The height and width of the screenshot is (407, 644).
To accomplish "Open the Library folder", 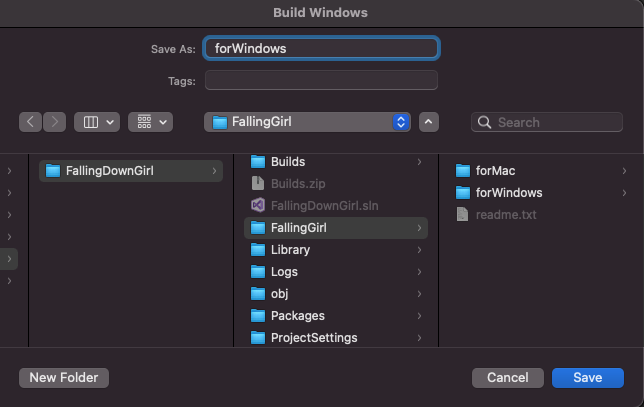I will [x=336, y=250].
